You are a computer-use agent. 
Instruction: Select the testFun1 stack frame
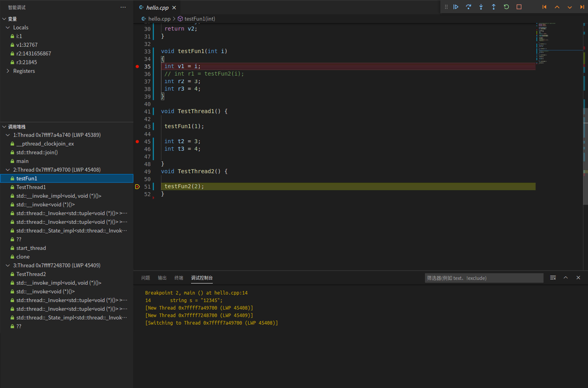(x=67, y=178)
